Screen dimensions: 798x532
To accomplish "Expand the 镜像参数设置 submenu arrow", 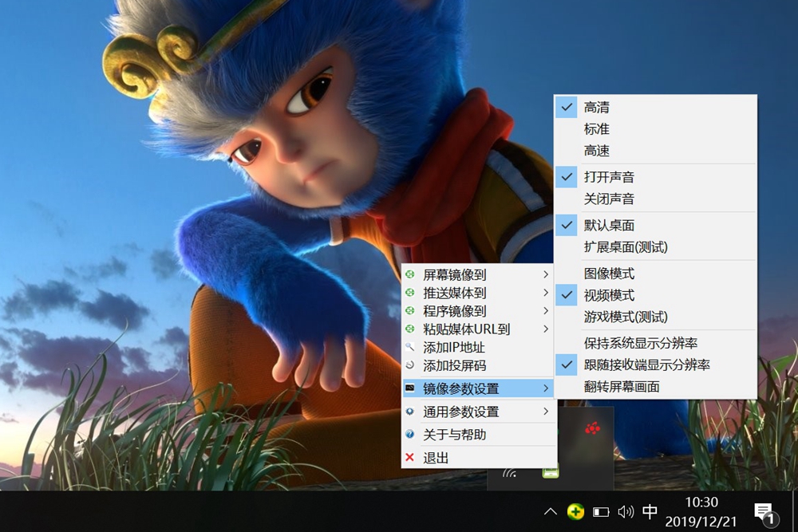I will [546, 388].
